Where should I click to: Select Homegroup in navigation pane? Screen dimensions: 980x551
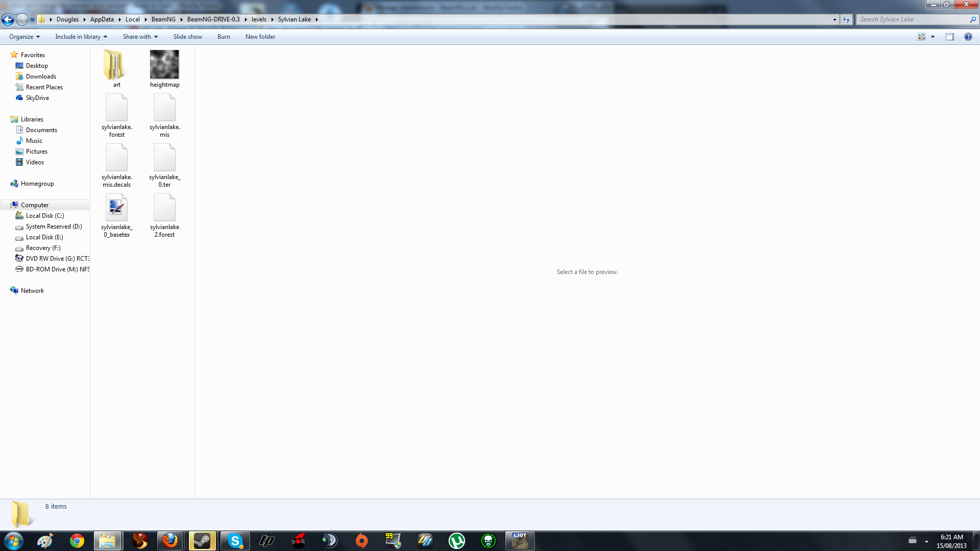point(37,184)
